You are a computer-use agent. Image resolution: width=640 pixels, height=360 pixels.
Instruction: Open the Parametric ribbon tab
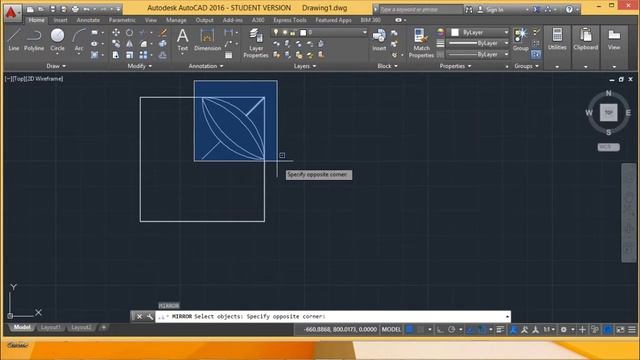[122, 20]
